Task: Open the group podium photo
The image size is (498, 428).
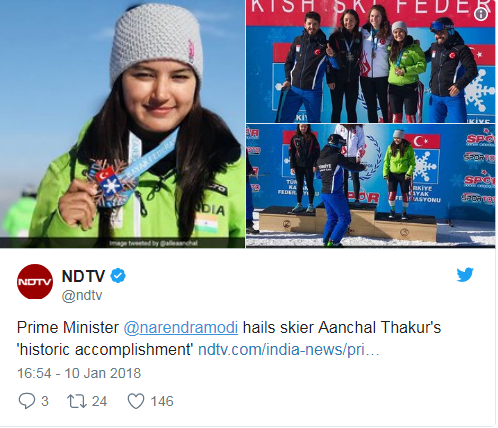Action: click(371, 61)
